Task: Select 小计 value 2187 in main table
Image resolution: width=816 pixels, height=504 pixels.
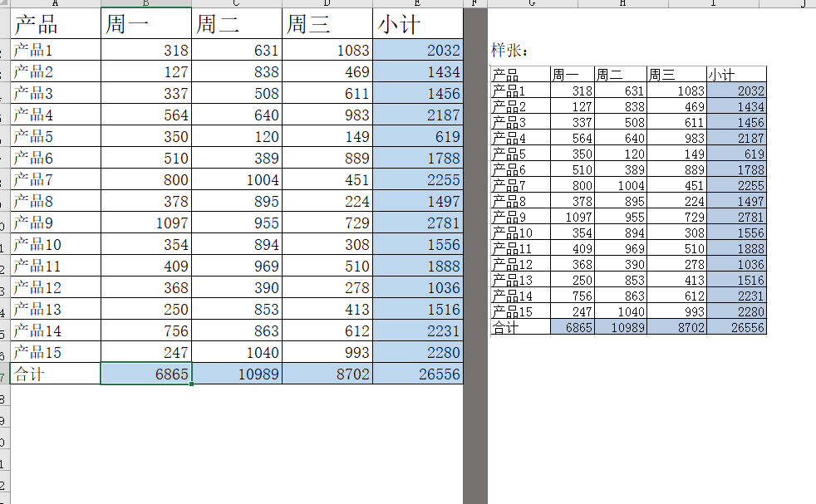Action: [418, 115]
